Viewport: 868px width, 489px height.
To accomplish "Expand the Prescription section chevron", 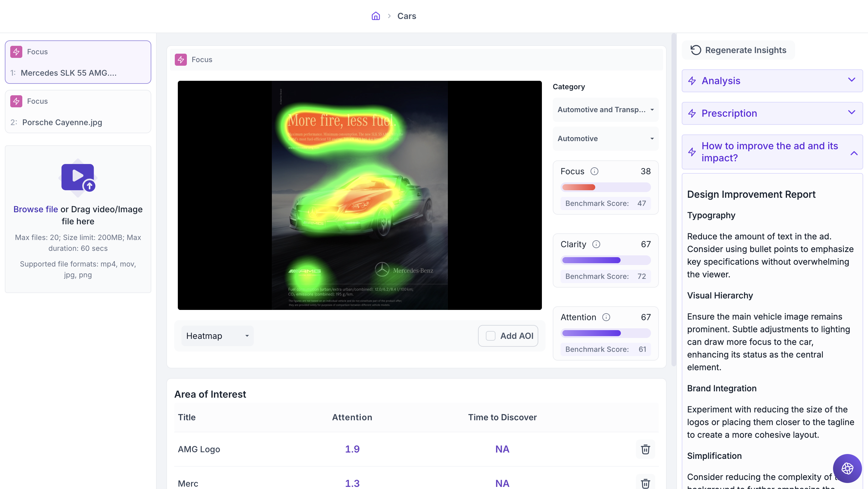I will click(851, 112).
